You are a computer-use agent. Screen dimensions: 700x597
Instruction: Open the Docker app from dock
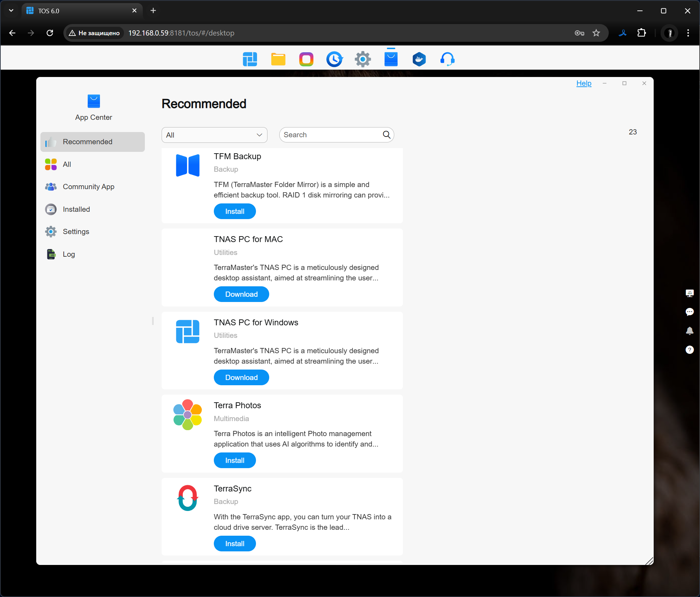point(419,59)
